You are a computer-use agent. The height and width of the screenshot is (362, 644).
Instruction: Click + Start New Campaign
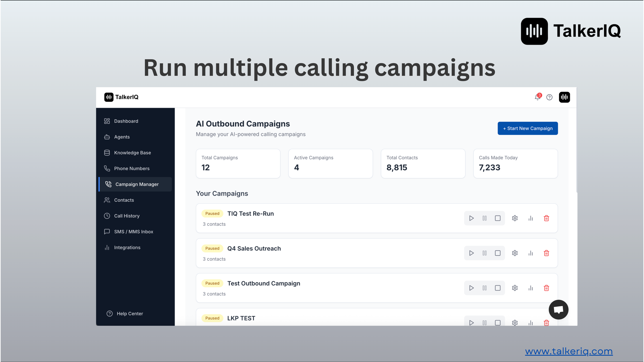[x=528, y=128]
